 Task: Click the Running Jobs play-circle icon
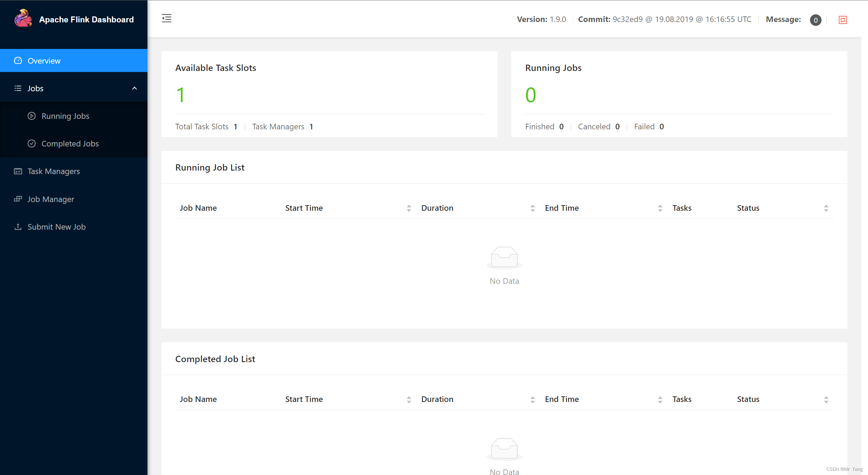[x=31, y=116]
